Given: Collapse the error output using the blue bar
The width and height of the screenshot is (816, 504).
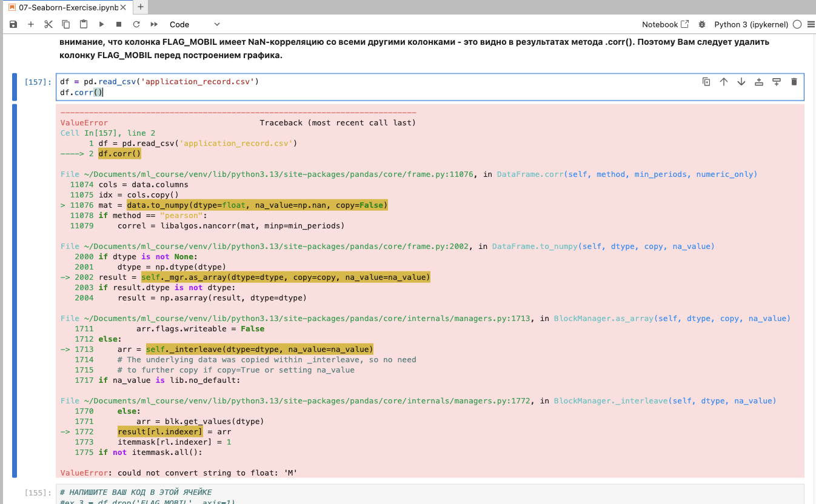Looking at the screenshot, I should (x=15, y=291).
